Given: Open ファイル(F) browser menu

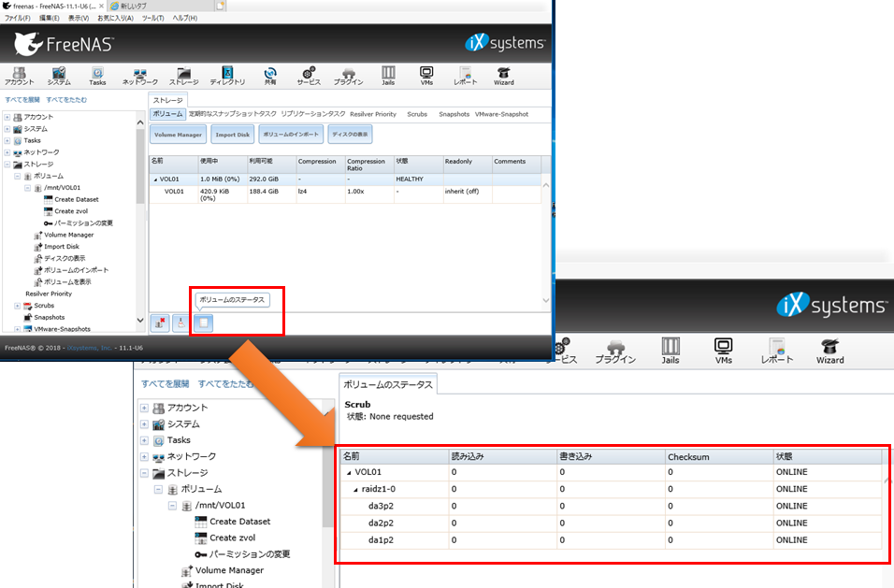Looking at the screenshot, I should (18, 19).
